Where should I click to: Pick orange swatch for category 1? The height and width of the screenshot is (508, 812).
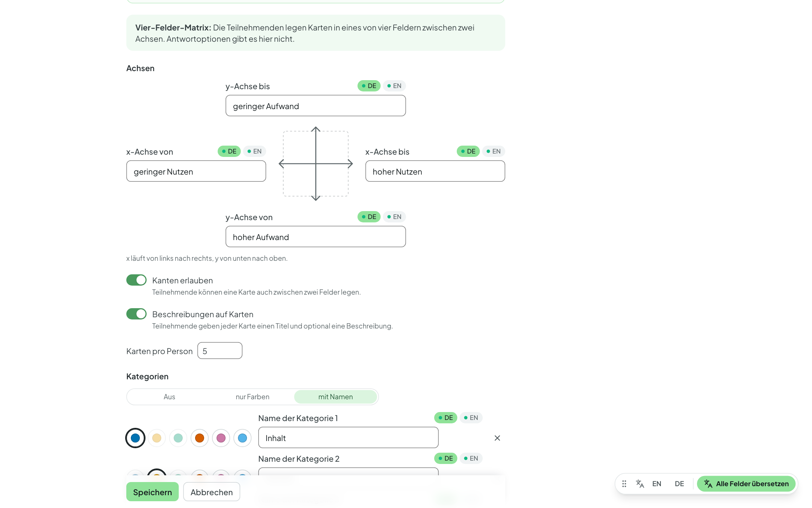pos(200,438)
